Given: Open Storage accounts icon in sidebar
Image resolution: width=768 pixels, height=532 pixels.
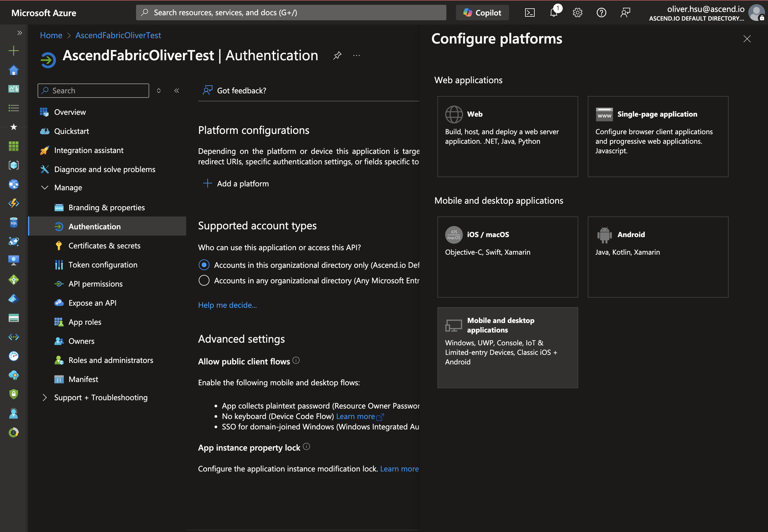Looking at the screenshot, I should (x=13, y=318).
